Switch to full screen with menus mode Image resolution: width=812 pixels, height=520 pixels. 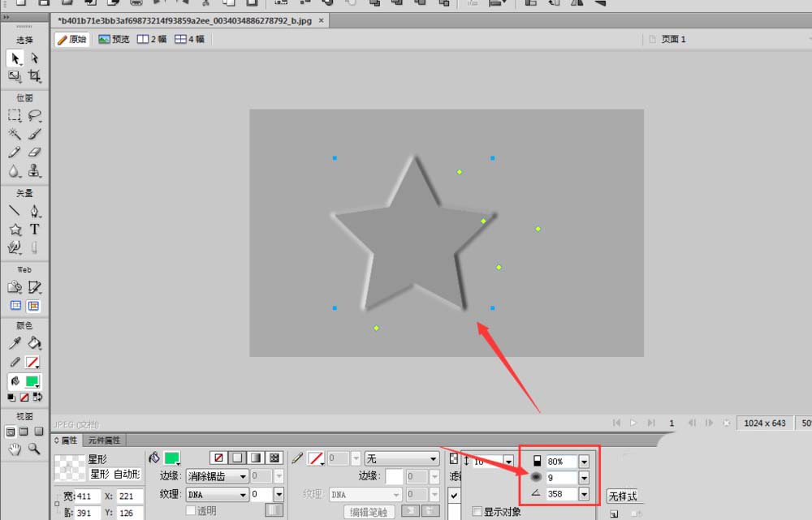[x=24, y=432]
